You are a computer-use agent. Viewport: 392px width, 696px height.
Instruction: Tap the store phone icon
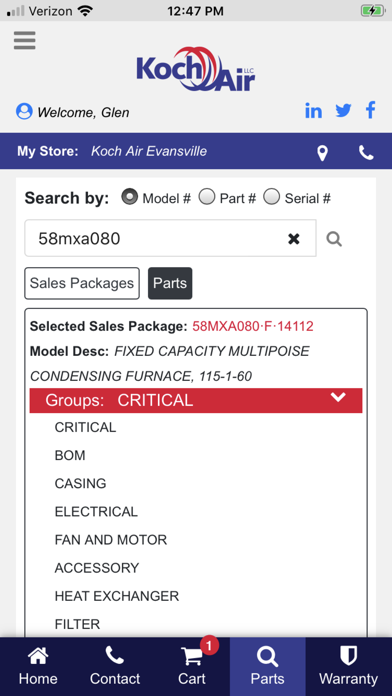coord(366,153)
